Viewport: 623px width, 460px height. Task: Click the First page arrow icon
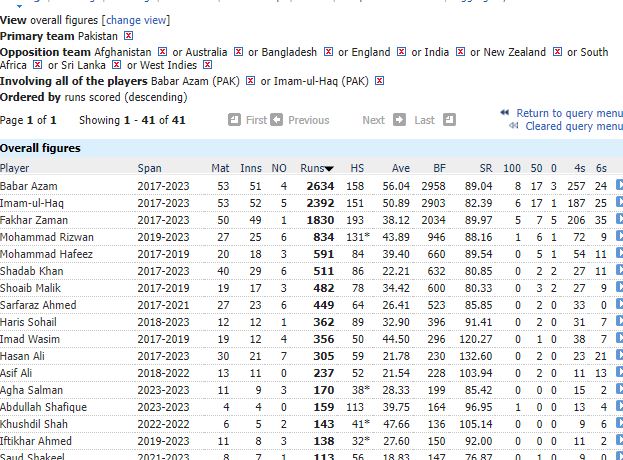coord(234,120)
